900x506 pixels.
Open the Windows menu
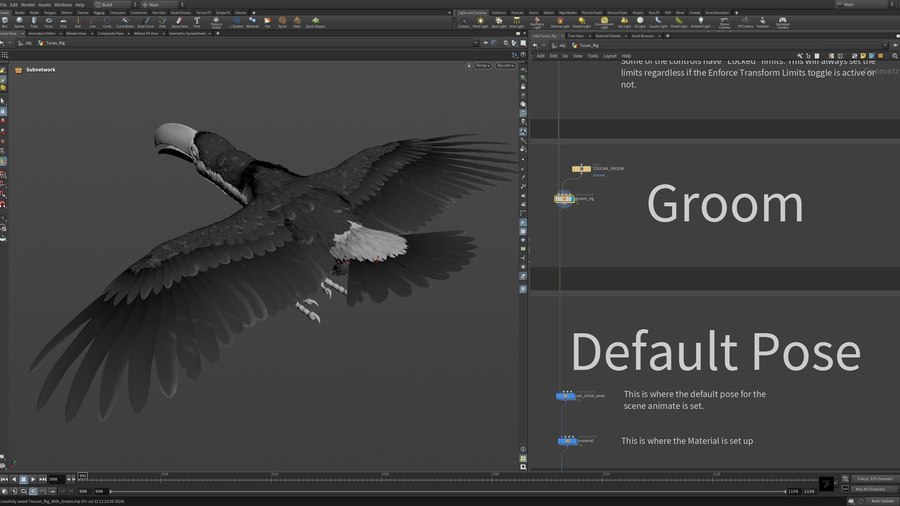(63, 5)
